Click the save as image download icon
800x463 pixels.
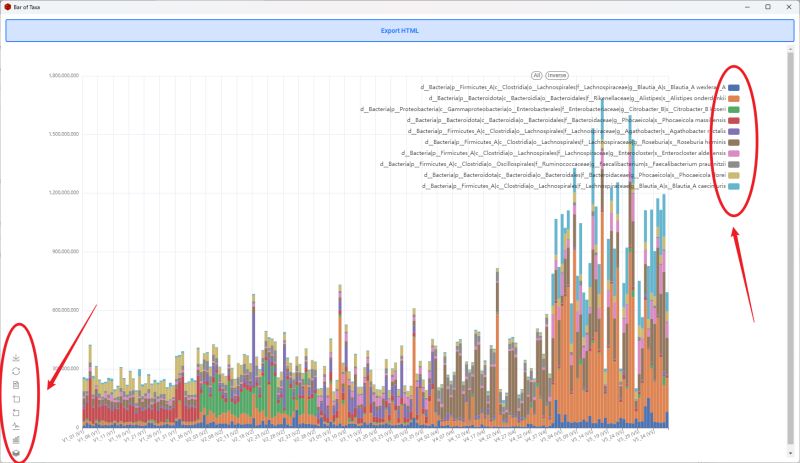tap(16, 358)
